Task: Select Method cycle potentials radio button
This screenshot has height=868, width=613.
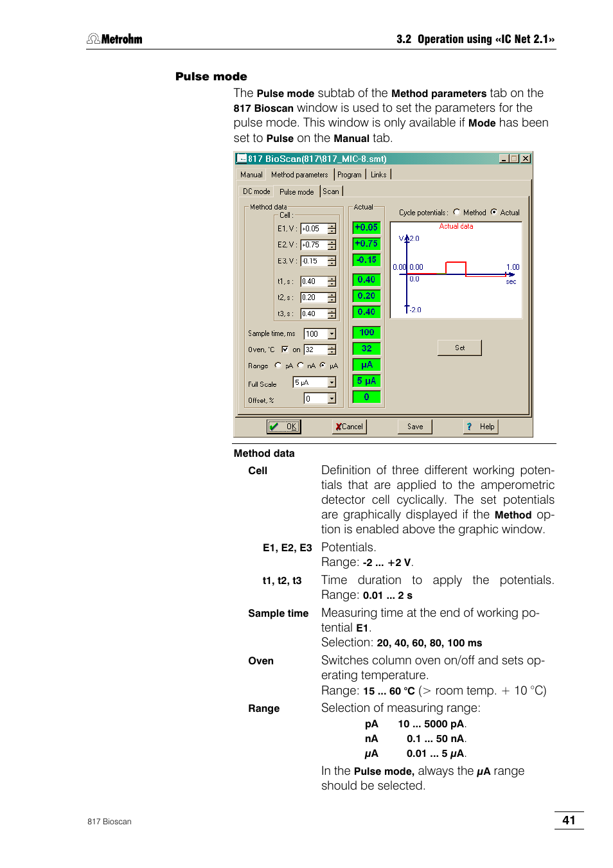Action: 457,212
